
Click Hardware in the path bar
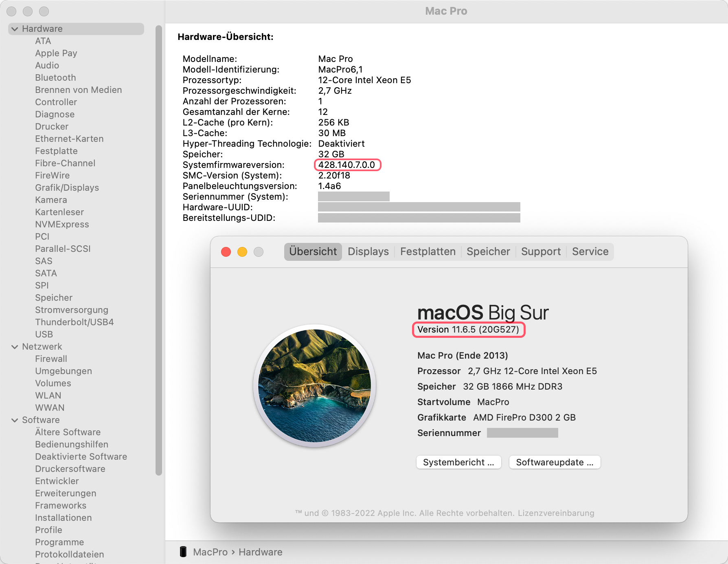tap(261, 552)
